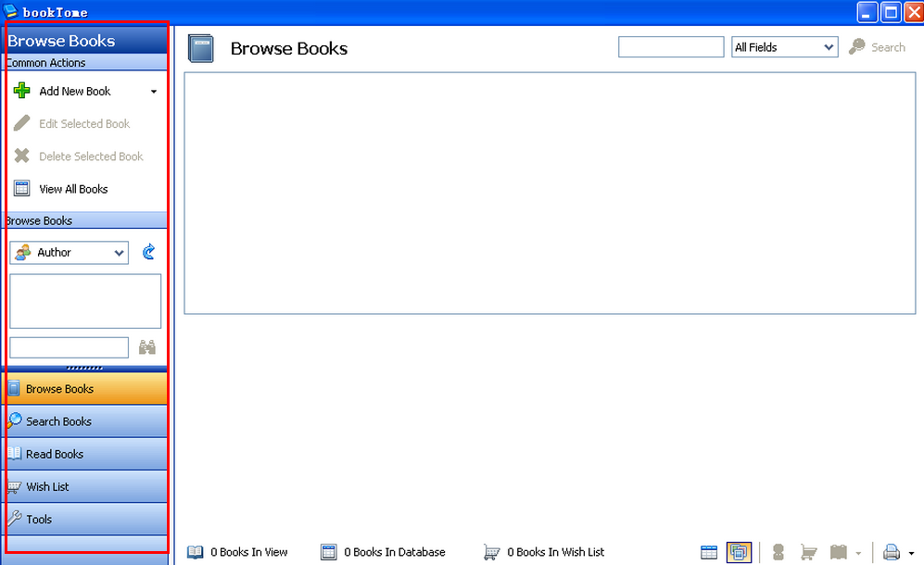924x565 pixels.
Task: Open the All Fields search dropdown
Action: 784,47
